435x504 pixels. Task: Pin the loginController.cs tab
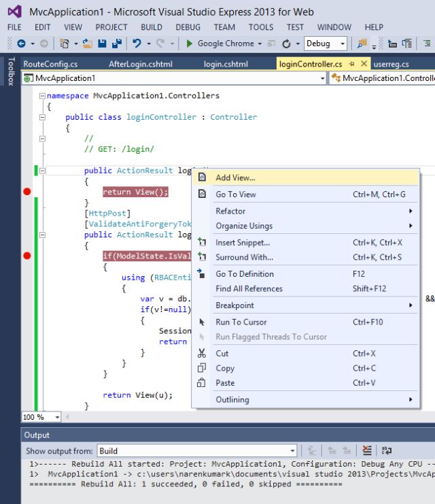[353, 64]
